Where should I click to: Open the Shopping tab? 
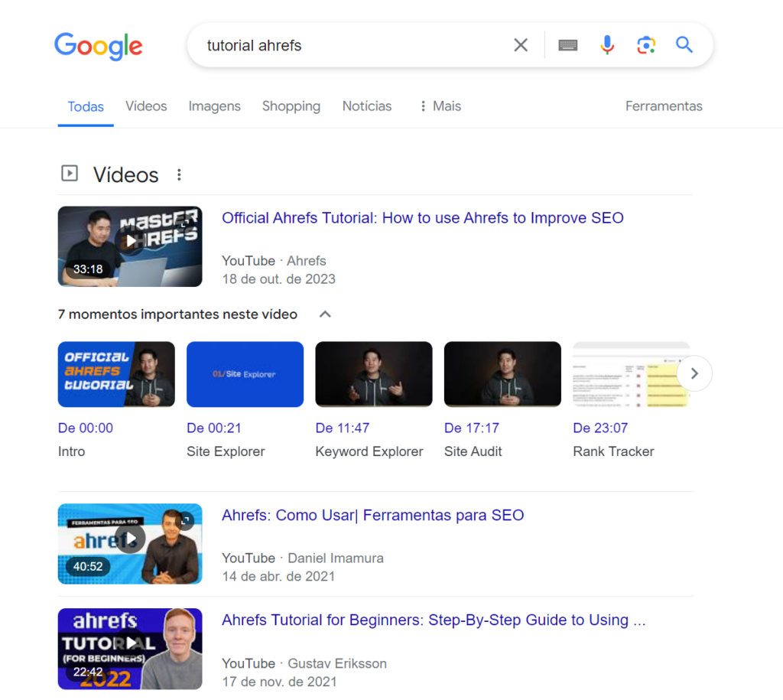click(291, 106)
